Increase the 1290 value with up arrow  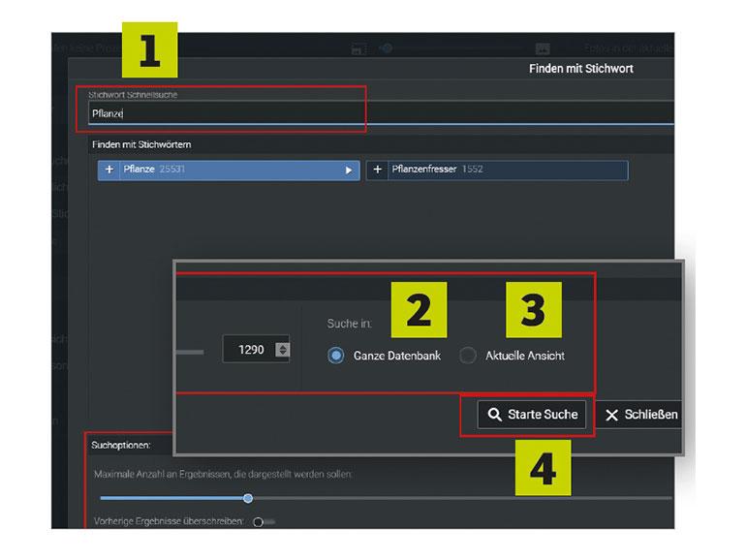(x=283, y=347)
